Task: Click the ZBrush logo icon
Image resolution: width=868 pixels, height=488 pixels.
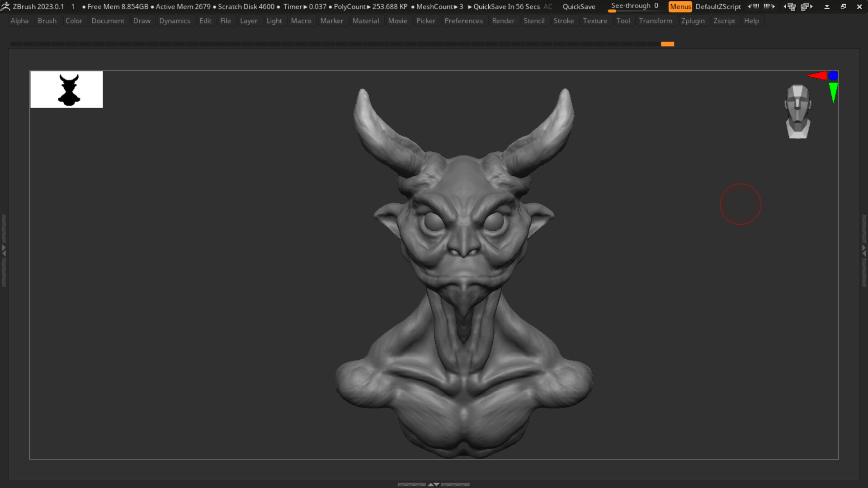Action: tap(6, 6)
